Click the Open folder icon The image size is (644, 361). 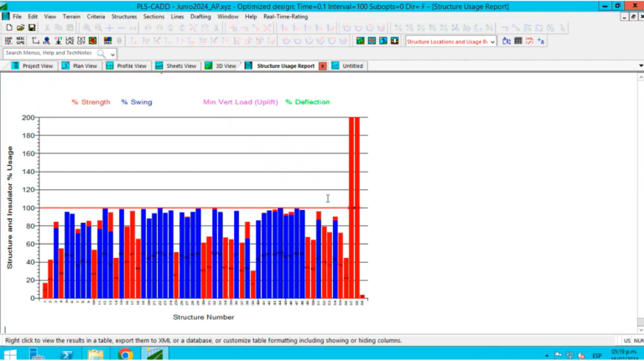(x=20, y=28)
